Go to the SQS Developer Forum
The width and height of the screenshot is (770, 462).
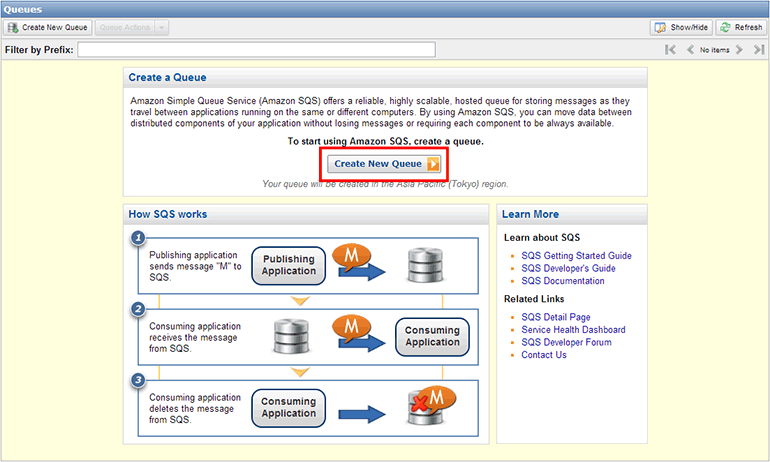coord(566,342)
